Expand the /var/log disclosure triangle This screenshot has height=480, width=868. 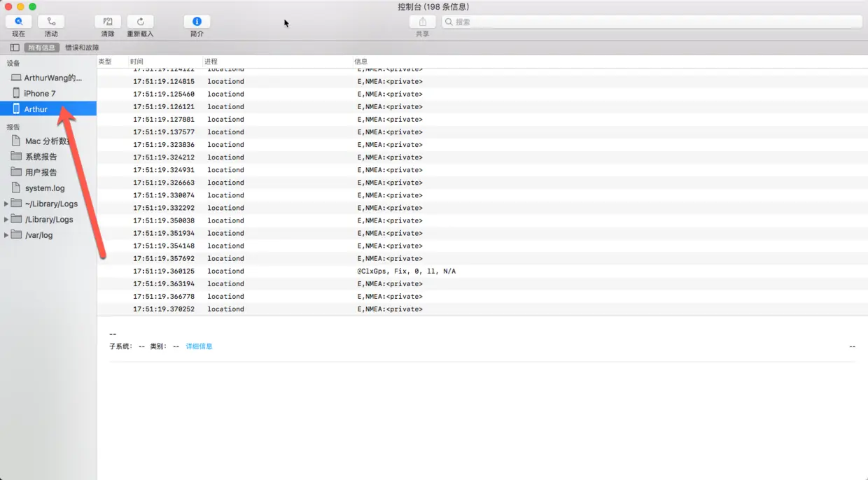6,235
